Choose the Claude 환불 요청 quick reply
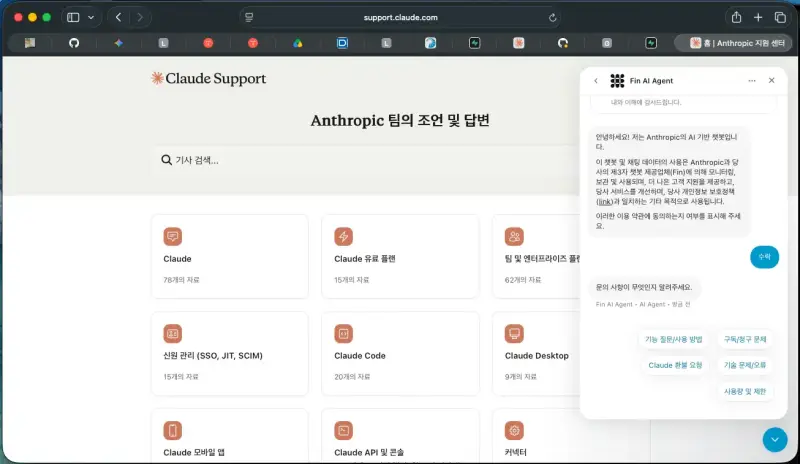Image resolution: width=800 pixels, height=464 pixels. tap(675, 365)
